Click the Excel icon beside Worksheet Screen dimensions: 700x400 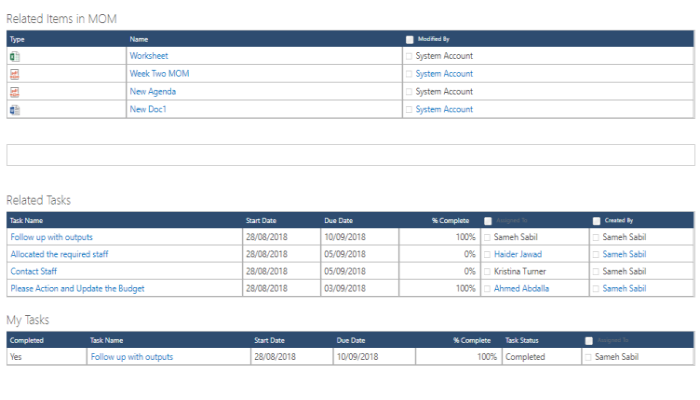coord(15,56)
